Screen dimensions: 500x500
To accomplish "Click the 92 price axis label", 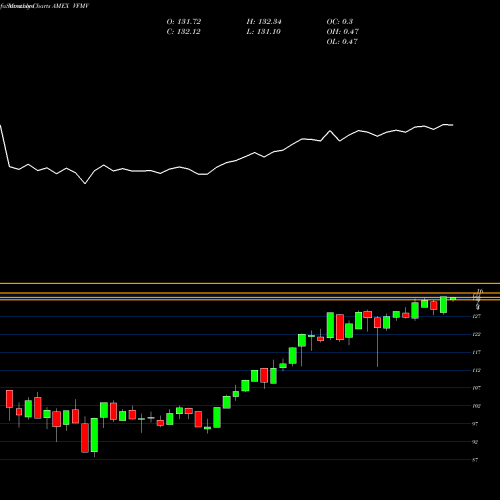I will [x=475, y=442].
